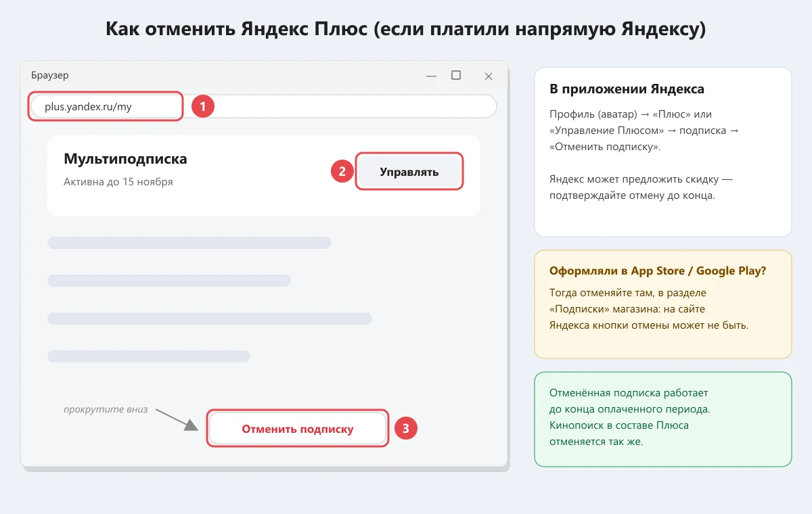Minimize the Браузер window
The height and width of the screenshot is (514, 812).
pos(431,76)
